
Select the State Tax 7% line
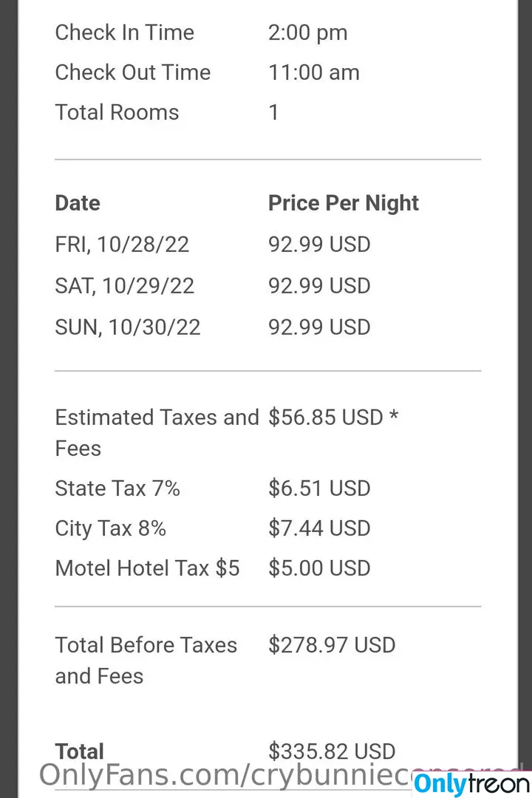coord(267,488)
